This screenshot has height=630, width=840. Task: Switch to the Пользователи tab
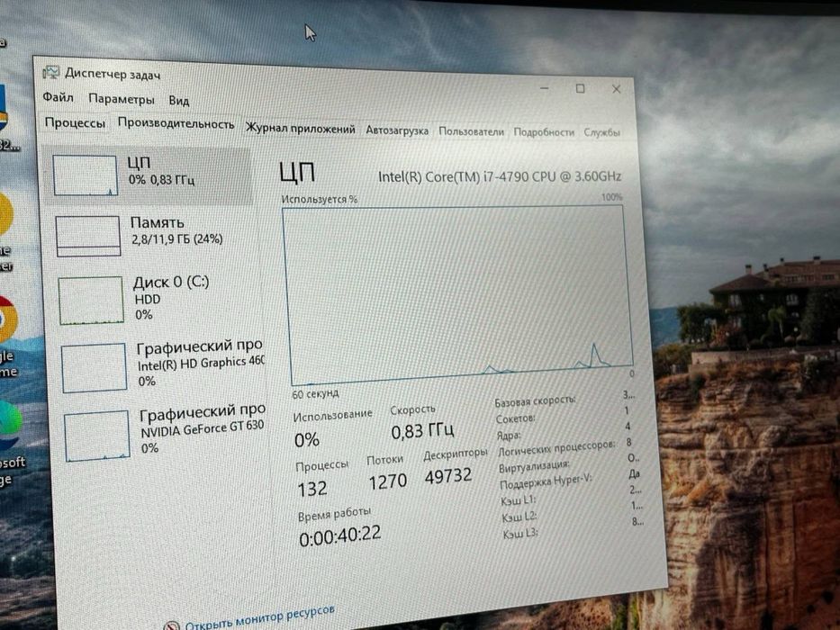[x=471, y=131]
